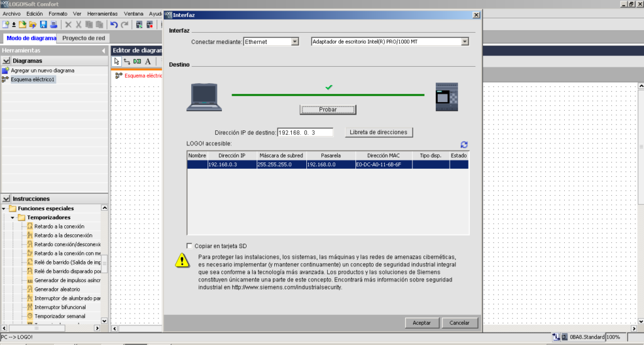Open Libreta de direcciones button

tap(379, 132)
